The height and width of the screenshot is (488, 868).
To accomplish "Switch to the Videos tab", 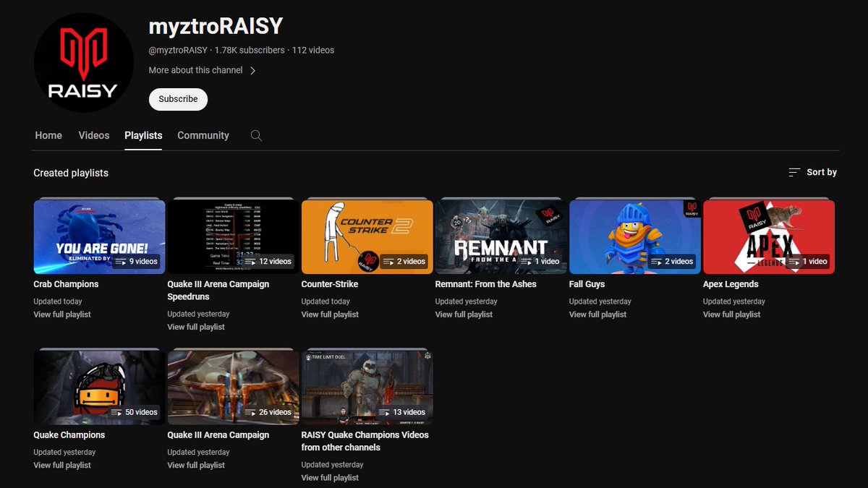I will 93,135.
